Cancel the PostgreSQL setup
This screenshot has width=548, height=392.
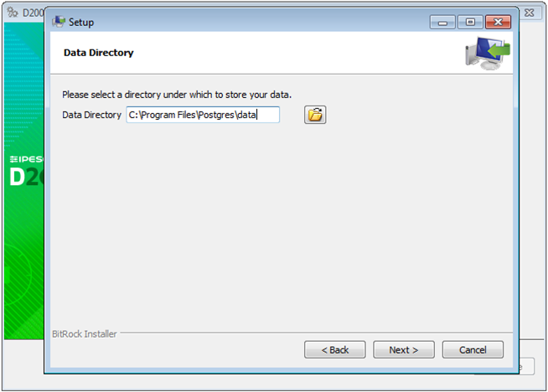click(x=473, y=349)
